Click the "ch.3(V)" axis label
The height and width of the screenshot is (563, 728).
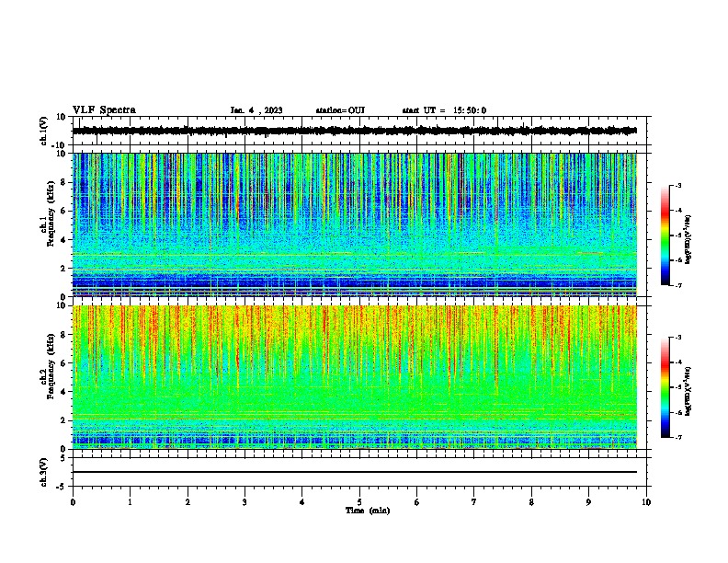[x=44, y=472]
